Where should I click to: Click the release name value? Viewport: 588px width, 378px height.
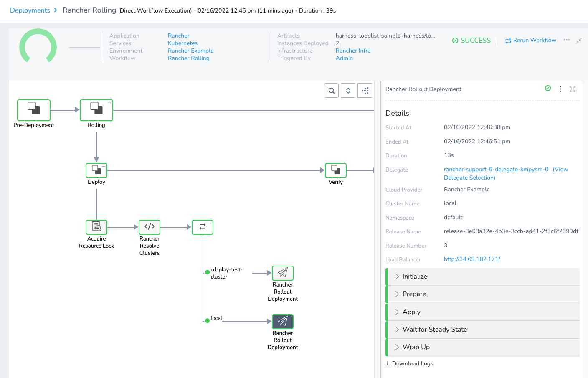point(511,231)
